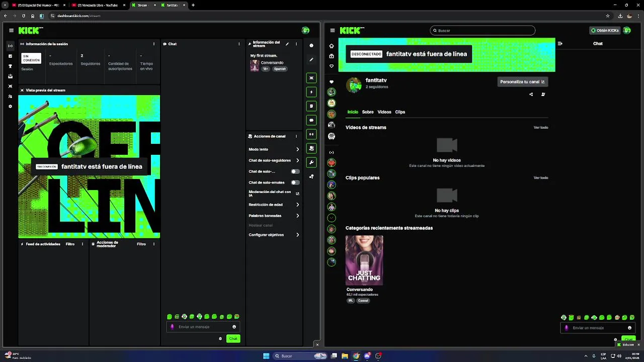Open the hamburger menu in the Kick dashboard window

[11, 30]
